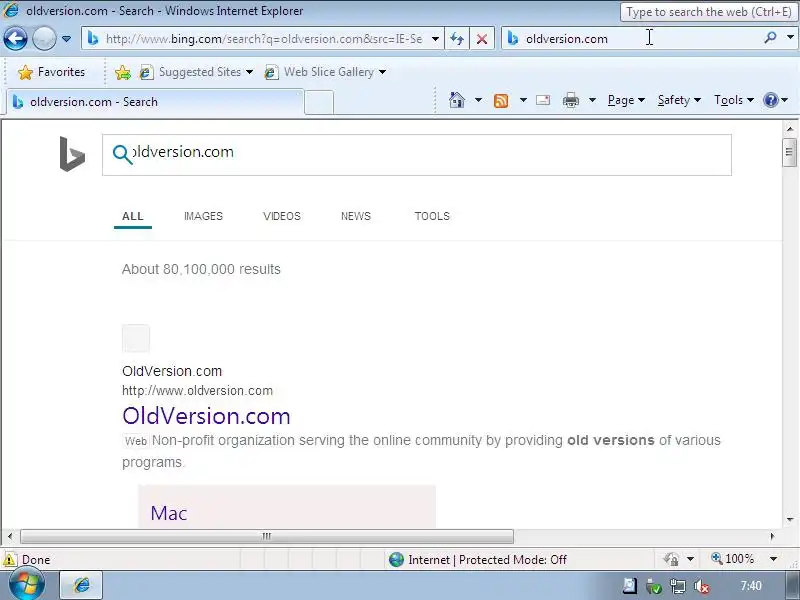The image size is (800, 600).
Task: Open the Page menu
Action: 626,100
